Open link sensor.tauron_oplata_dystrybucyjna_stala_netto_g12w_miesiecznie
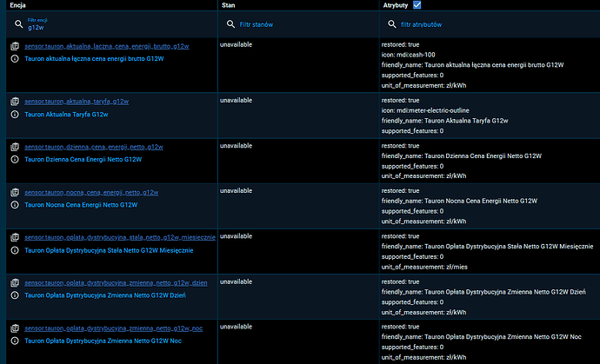 click(x=120, y=237)
